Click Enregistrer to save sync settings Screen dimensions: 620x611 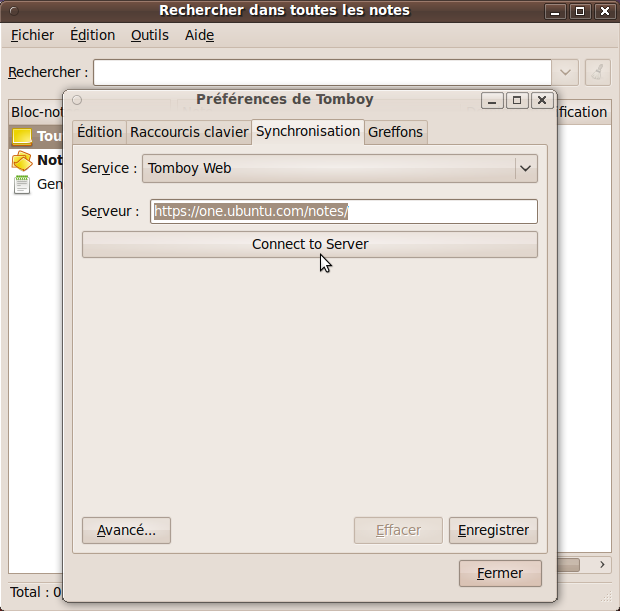click(x=494, y=530)
